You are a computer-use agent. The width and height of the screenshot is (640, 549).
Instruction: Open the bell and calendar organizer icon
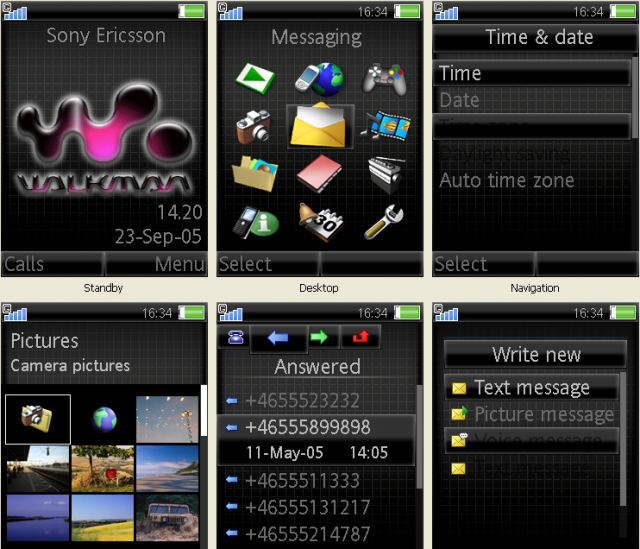point(320,222)
